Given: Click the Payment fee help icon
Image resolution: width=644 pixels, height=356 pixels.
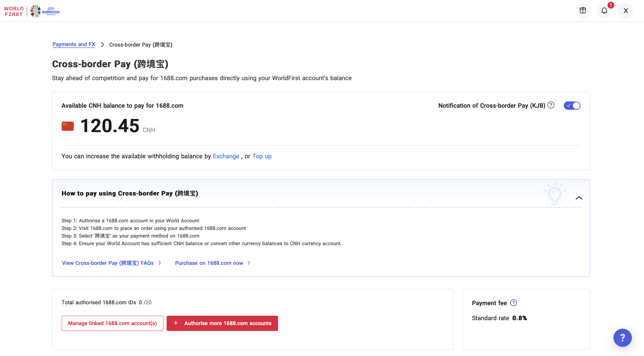Looking at the screenshot, I should (x=513, y=303).
